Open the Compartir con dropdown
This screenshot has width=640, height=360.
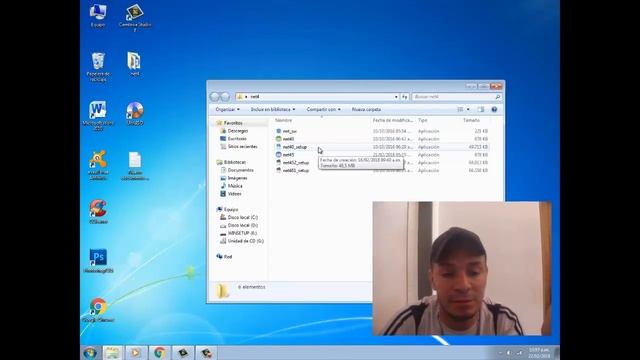pos(323,109)
